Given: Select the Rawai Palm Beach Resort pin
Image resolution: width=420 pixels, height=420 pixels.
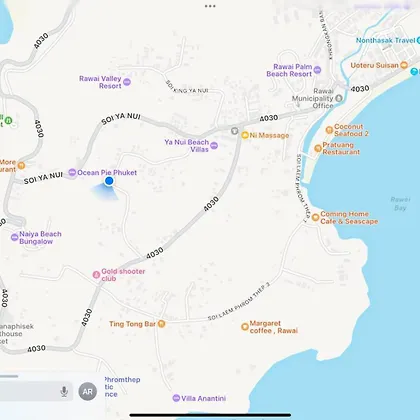Looking at the screenshot, I should (317, 70).
